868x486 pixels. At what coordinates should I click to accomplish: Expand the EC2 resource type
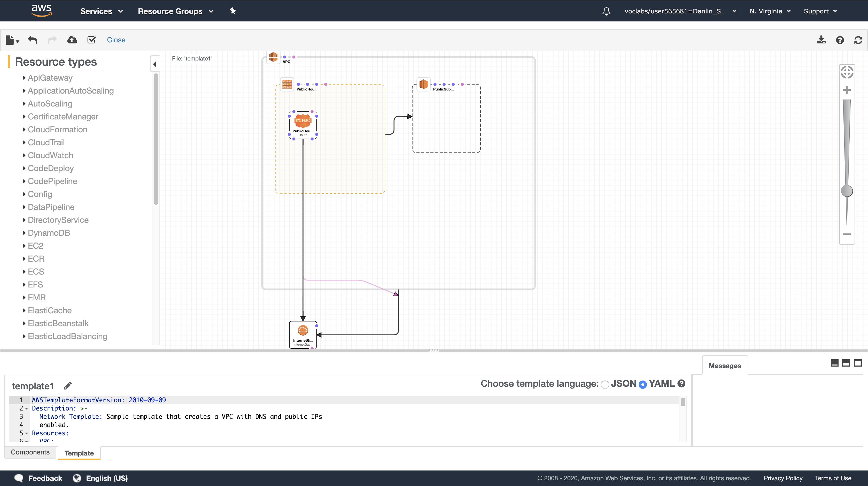(35, 246)
